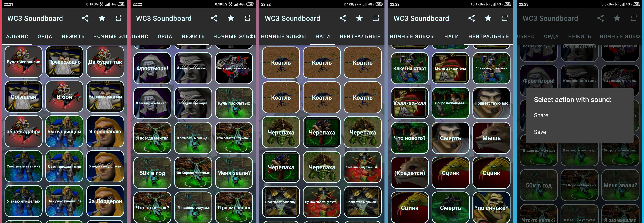Image resolution: width=644 pixels, height=223 pixels.
Task: Select НЕЙТРАЛЬНЫЕ tab in the third screen
Action: pos(360,37)
